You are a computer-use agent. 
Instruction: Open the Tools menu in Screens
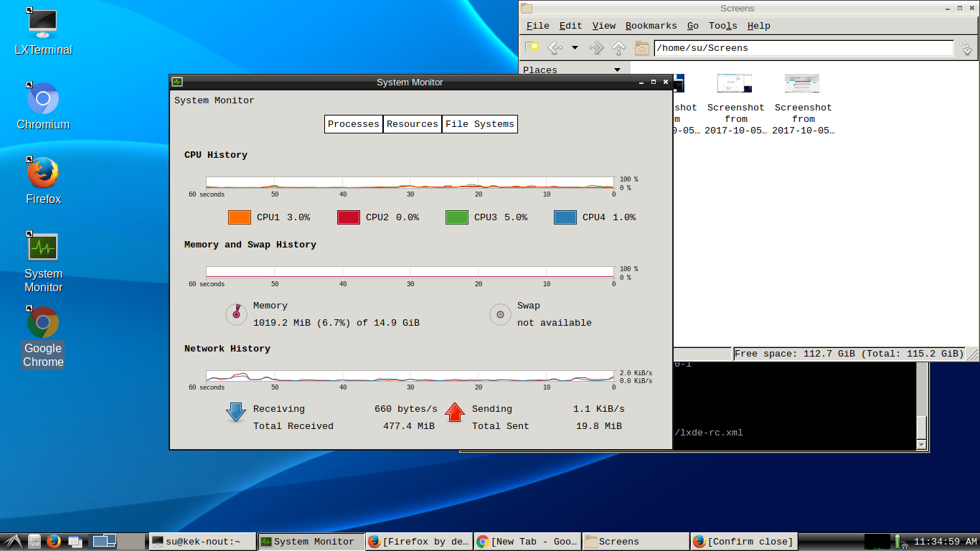point(722,26)
